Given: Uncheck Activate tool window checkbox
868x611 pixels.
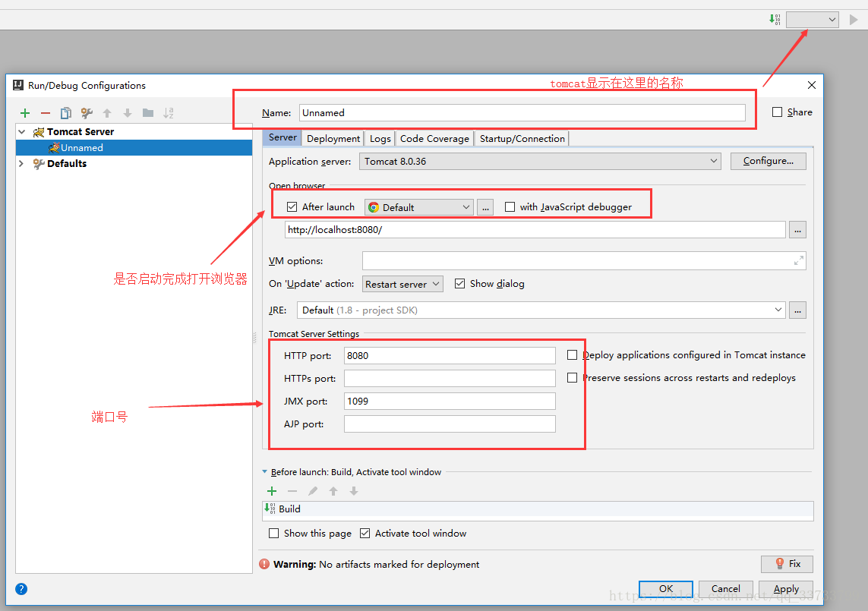Looking at the screenshot, I should coord(365,534).
